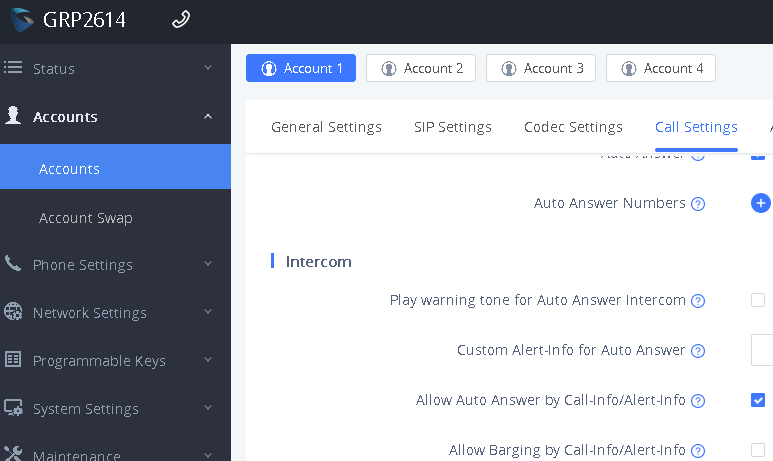The width and height of the screenshot is (773, 461).
Task: Click the Maintenance label in sidebar
Action: point(76,455)
